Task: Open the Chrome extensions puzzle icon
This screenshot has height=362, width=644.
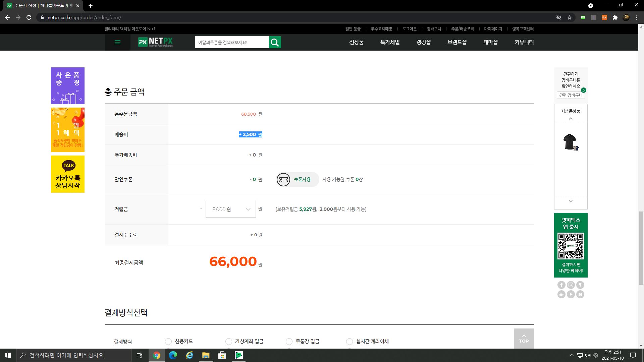Action: pyautogui.click(x=615, y=17)
